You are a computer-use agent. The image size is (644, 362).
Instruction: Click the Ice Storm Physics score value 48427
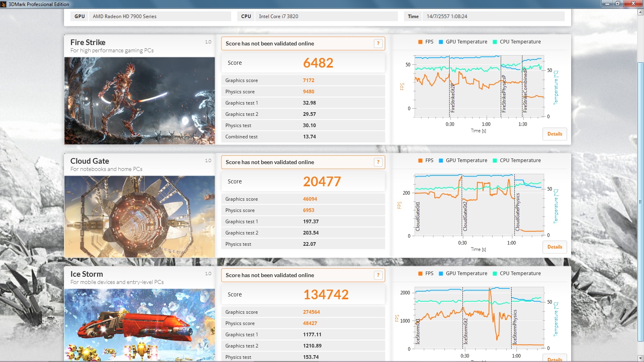(x=310, y=323)
